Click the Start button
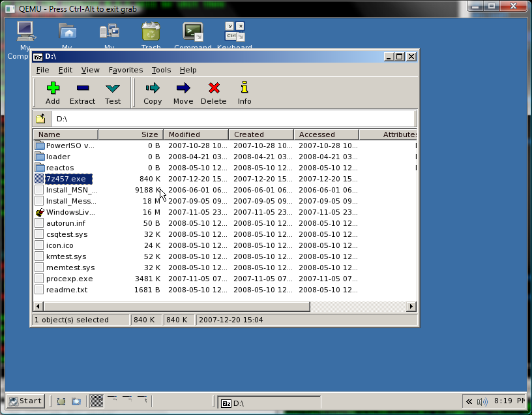 pos(25,401)
